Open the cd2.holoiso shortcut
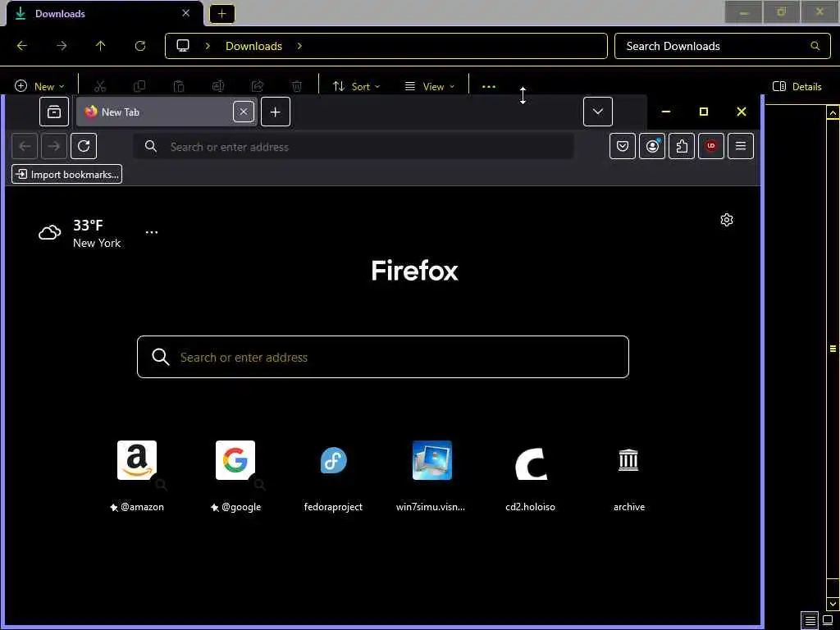This screenshot has width=840, height=630. (531, 477)
